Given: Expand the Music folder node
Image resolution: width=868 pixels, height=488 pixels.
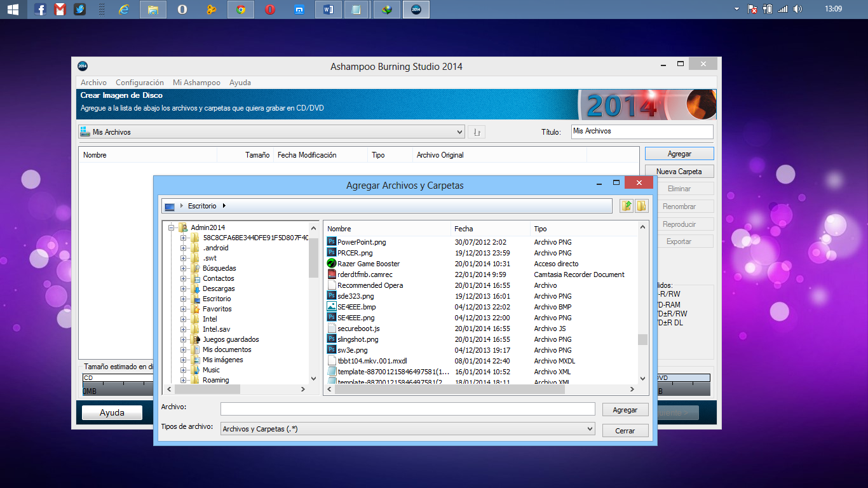Looking at the screenshot, I should (183, 370).
